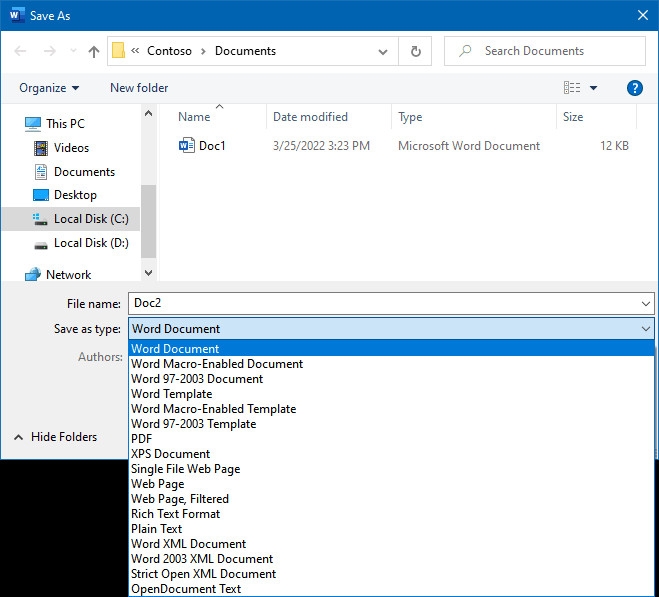This screenshot has height=597, width=659.
Task: Choose Single File Web Page type
Action: pyautogui.click(x=391, y=469)
